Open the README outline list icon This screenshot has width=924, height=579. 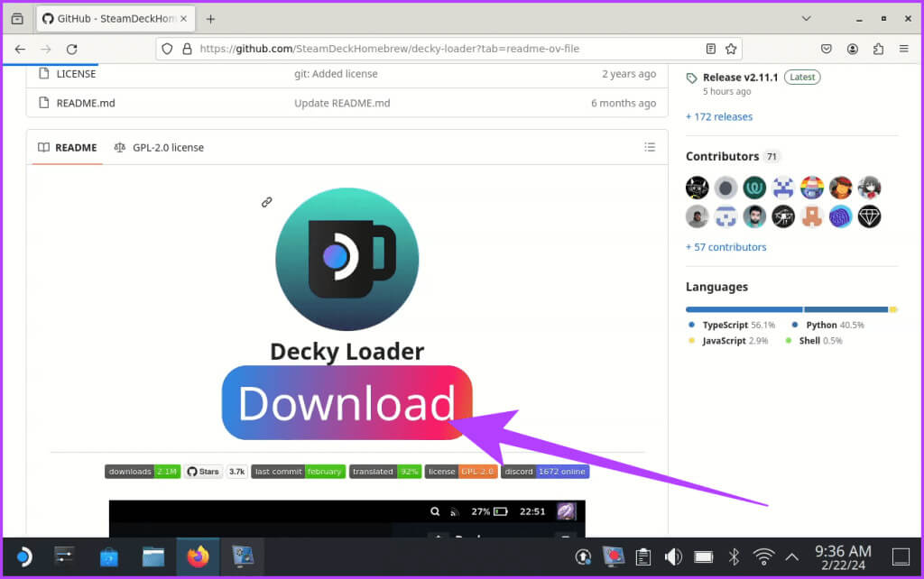pos(649,147)
